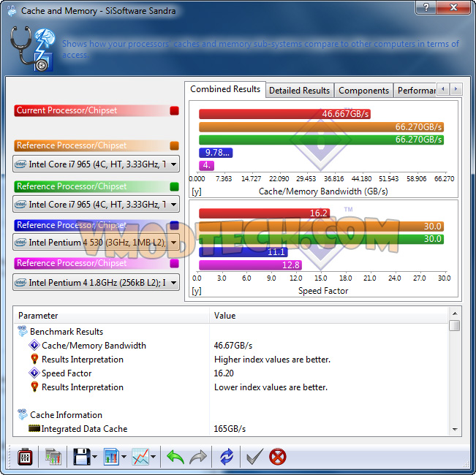The image size is (476, 475).
Task: Select the Benchmark Results row
Action: [231, 331]
